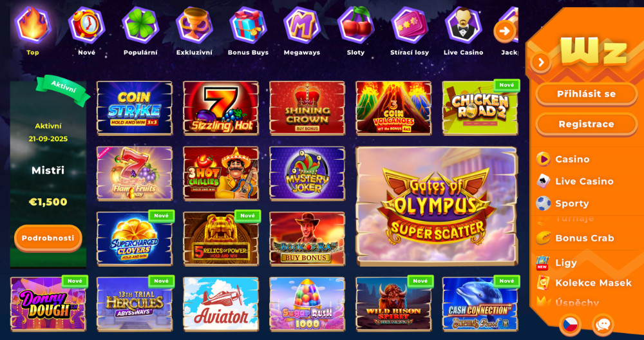Launch the Gates of Olympus Super Scatter game
Screen dimensions: 644x340
pos(437,207)
